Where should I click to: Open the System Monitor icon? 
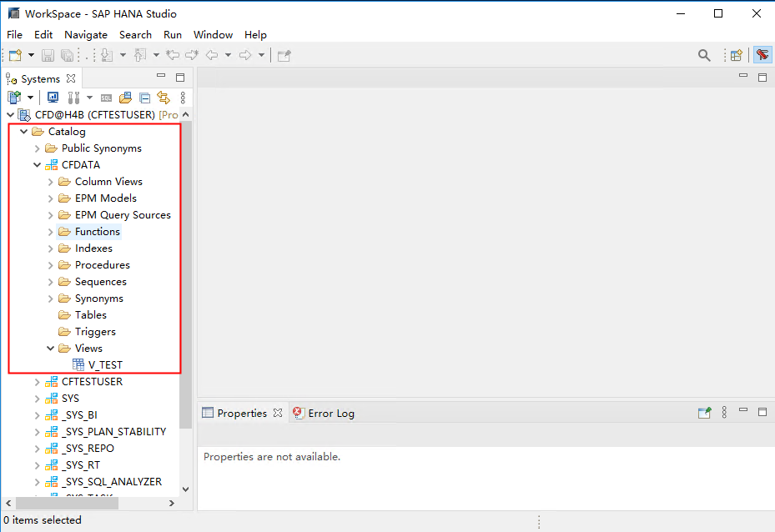tap(53, 97)
